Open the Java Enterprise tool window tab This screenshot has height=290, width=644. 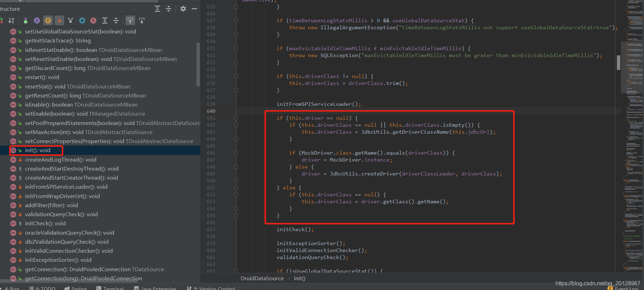[155, 288]
